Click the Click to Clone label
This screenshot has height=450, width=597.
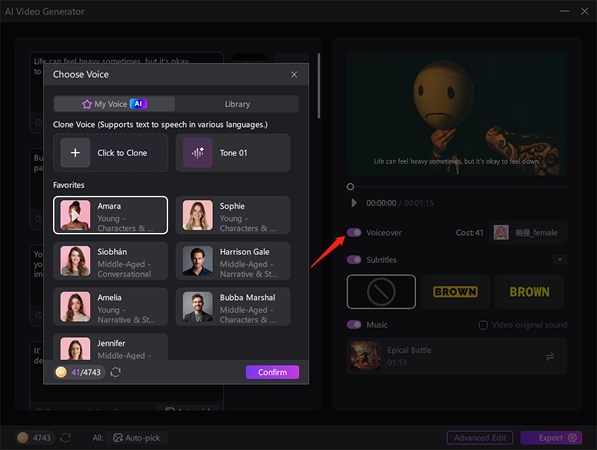(x=122, y=153)
